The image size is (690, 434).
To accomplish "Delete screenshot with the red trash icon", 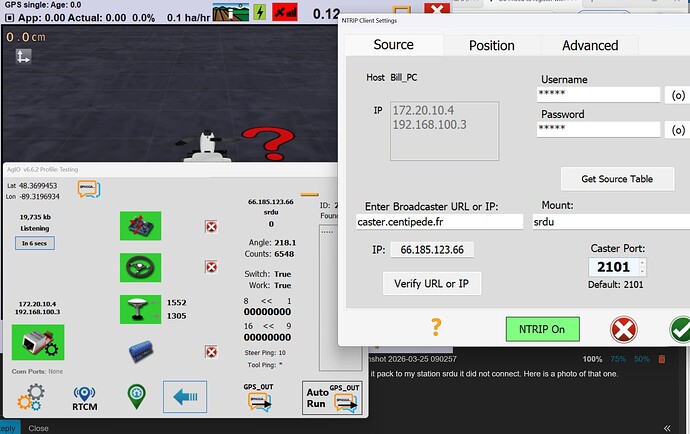I will (x=662, y=359).
